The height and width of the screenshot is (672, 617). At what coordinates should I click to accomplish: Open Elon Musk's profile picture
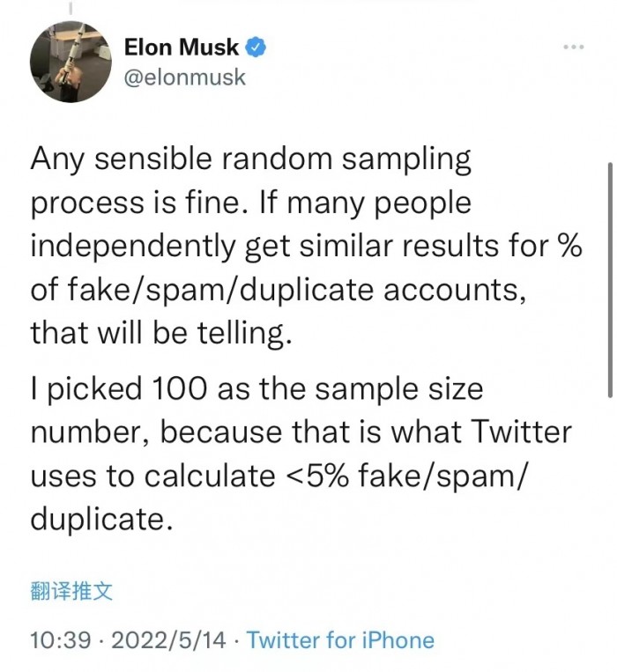tap(63, 62)
